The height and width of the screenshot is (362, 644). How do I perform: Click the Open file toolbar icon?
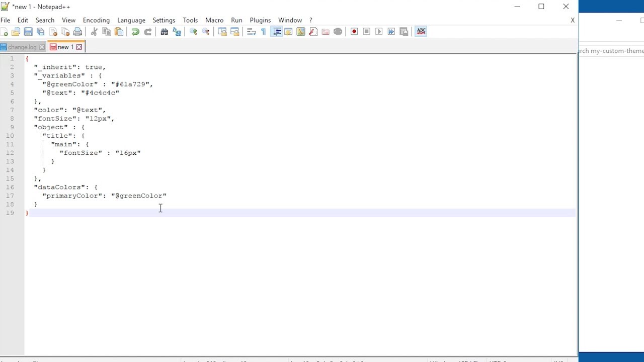click(x=16, y=32)
